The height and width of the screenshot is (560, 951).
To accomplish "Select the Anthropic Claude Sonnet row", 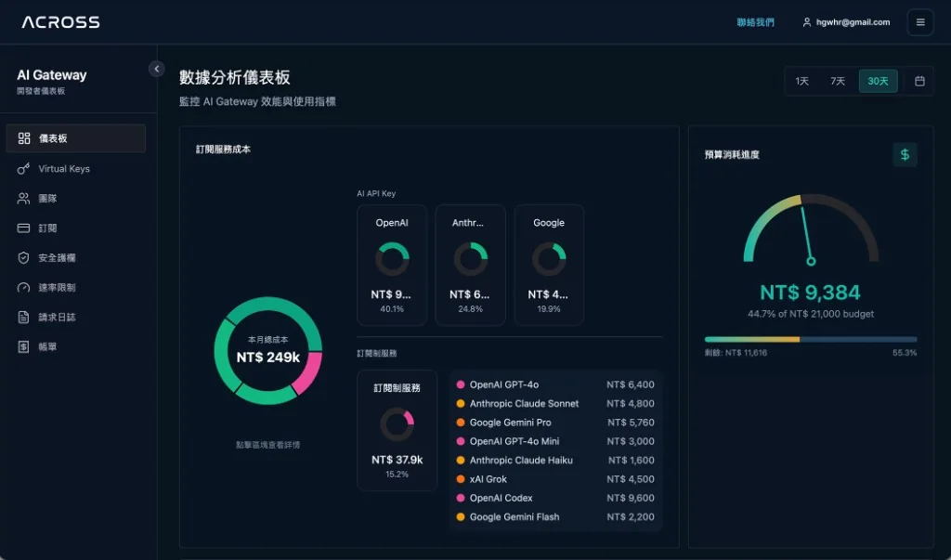I will (x=555, y=403).
